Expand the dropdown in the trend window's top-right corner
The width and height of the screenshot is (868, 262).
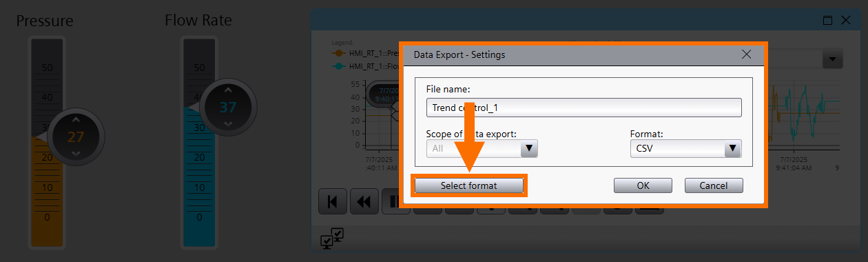point(833,59)
